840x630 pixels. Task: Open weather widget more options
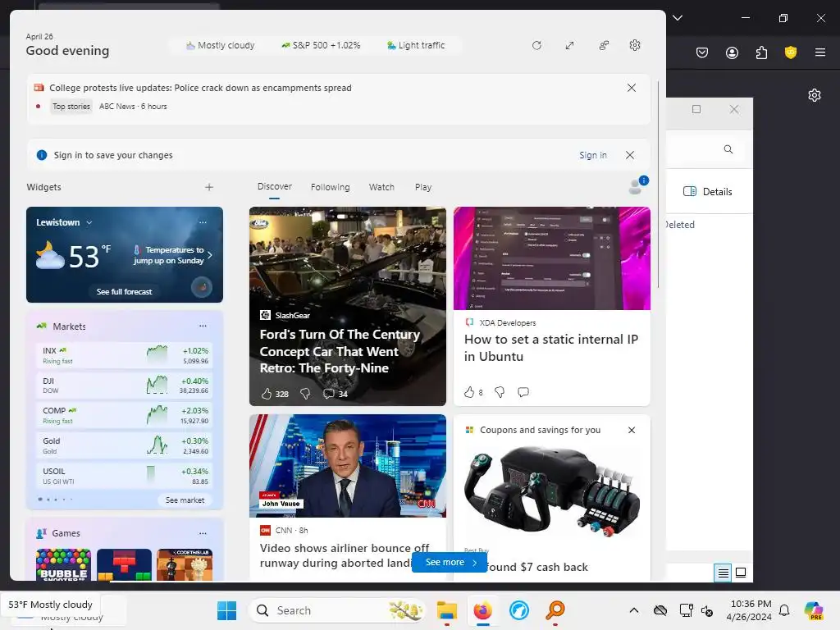point(203,222)
